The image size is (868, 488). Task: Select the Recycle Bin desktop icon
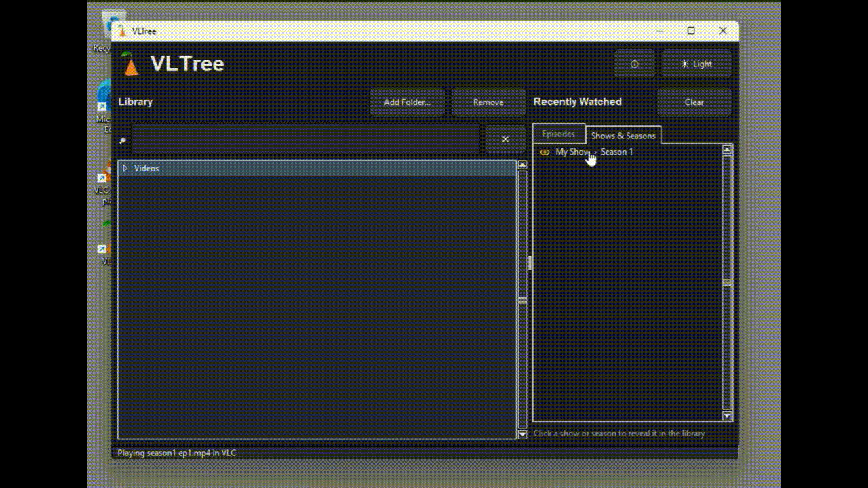pyautogui.click(x=102, y=32)
